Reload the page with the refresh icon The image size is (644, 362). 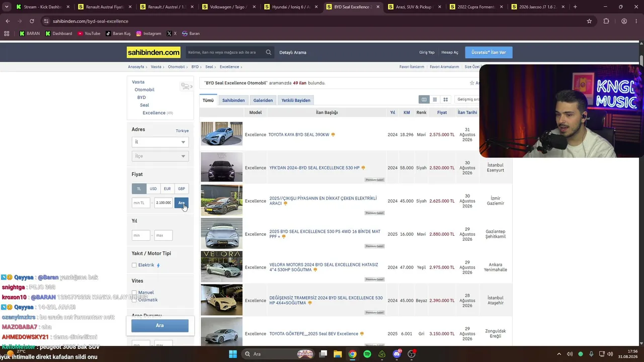pyautogui.click(x=32, y=21)
